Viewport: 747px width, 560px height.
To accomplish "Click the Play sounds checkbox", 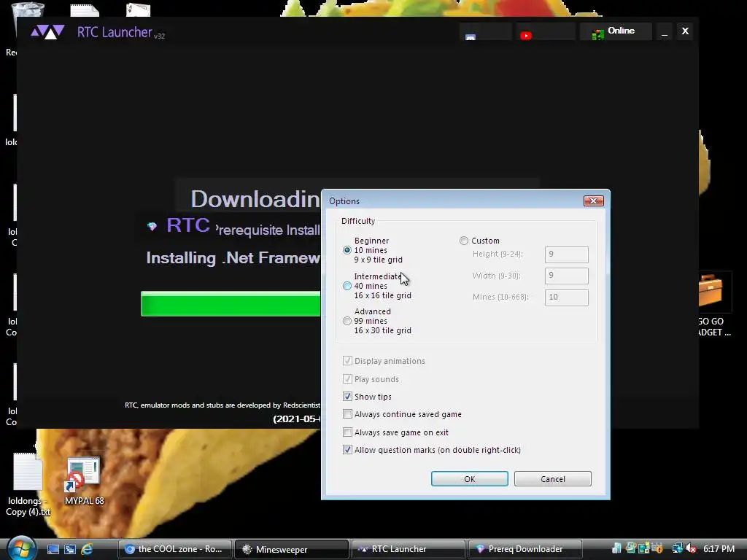I will point(347,379).
